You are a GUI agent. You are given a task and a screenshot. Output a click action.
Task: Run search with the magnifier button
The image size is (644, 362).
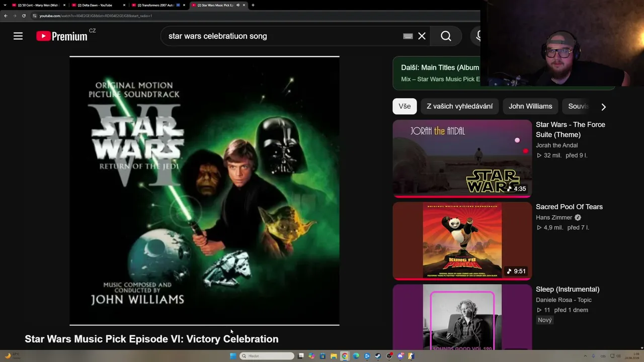tap(446, 36)
